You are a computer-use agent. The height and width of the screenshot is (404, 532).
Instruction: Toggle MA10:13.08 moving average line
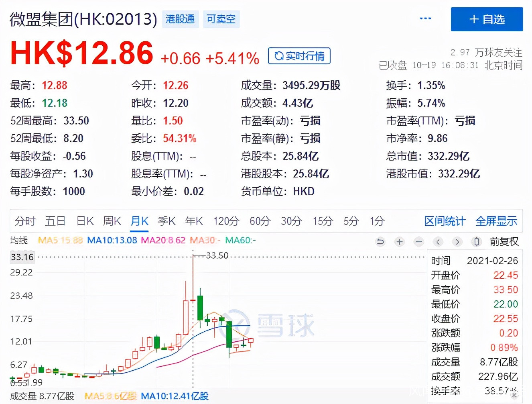[x=112, y=241]
